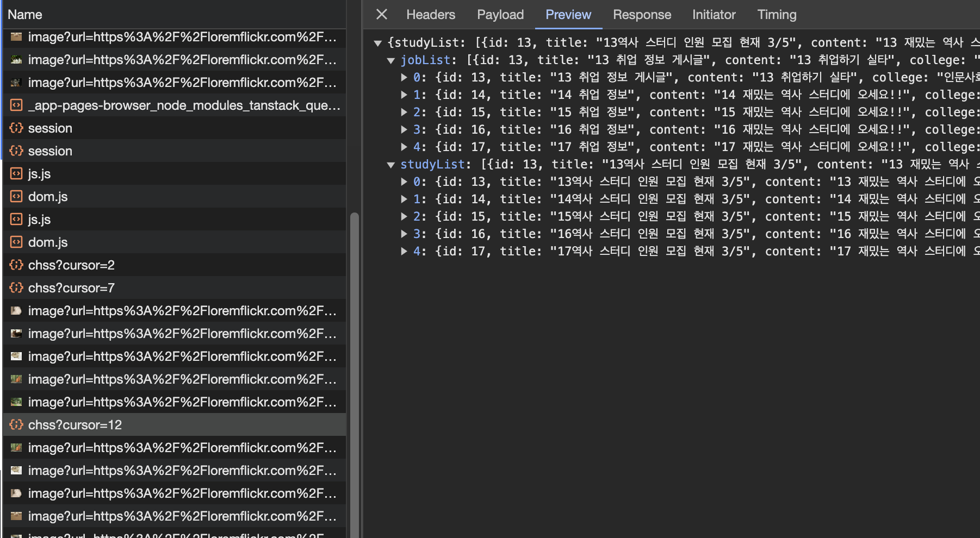Select image request directly above chss?cursor=12
980x538 pixels.
click(175, 402)
